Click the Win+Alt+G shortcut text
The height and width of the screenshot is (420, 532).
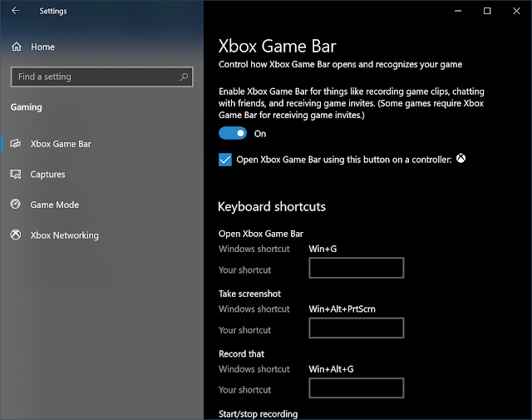[331, 369]
